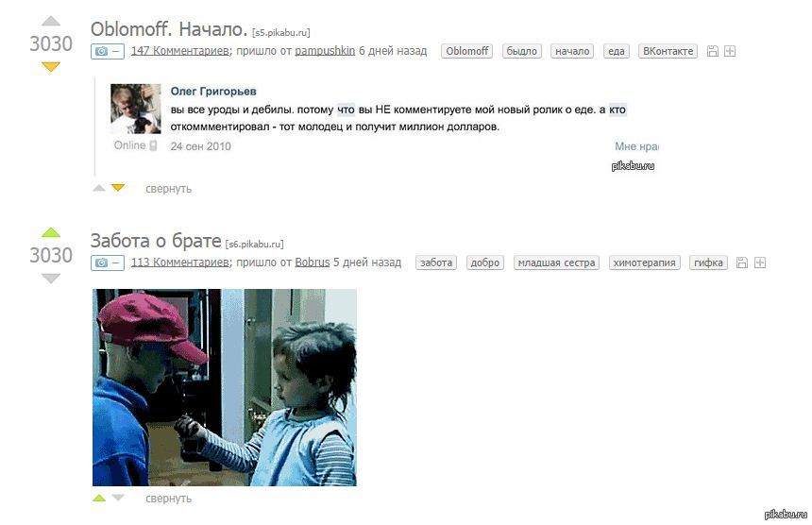This screenshot has height=525, width=812.
Task: Open pampushkin user profile
Action: click(x=325, y=51)
